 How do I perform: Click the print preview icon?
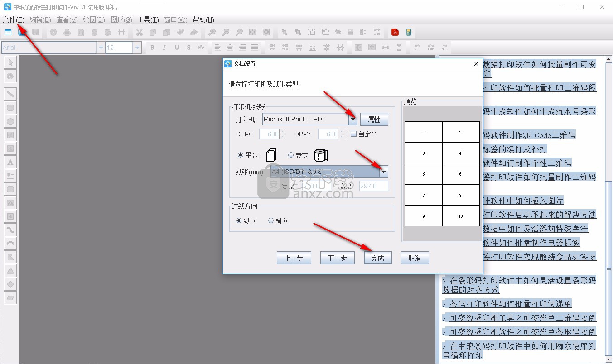(x=81, y=32)
